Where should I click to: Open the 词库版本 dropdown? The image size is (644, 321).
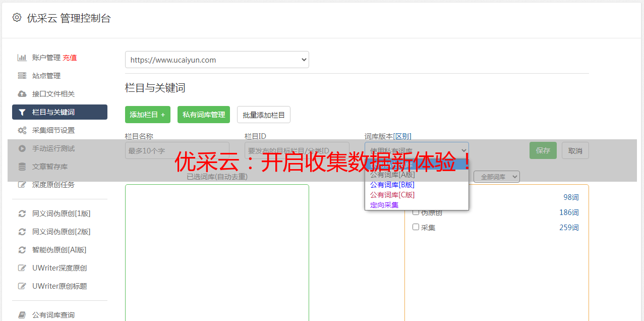pyautogui.click(x=417, y=150)
